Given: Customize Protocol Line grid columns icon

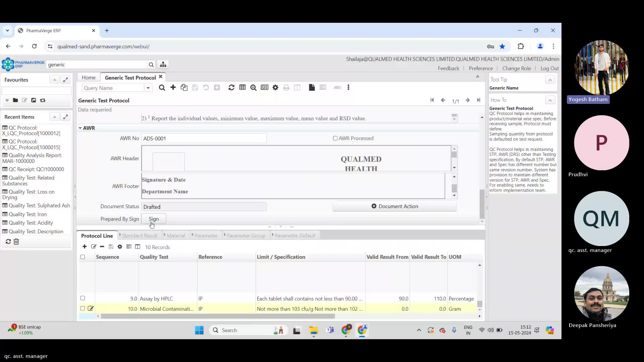Looking at the screenshot, I should (x=129, y=247).
